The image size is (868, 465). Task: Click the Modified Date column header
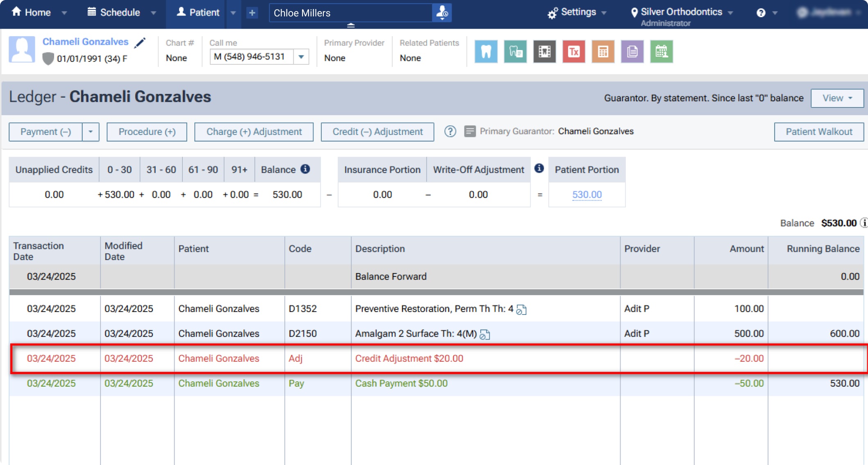tap(137, 251)
